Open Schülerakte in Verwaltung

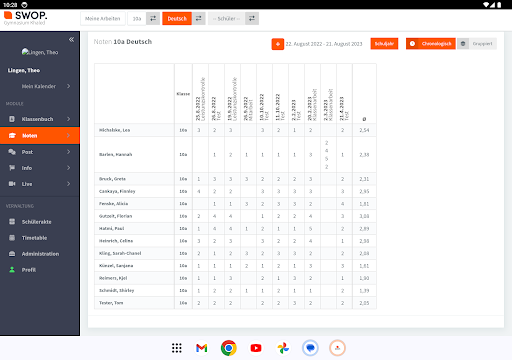pyautogui.click(x=40, y=222)
